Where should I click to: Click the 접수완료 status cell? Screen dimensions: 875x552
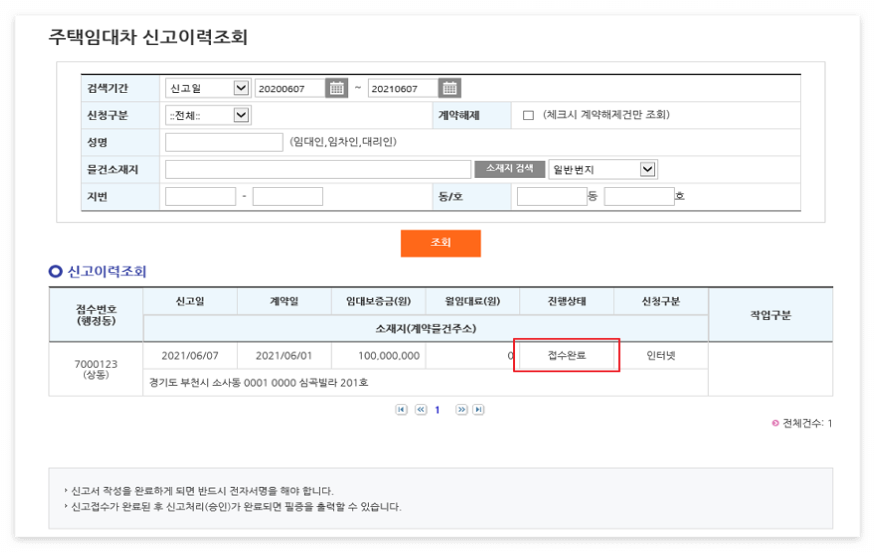pos(566,355)
